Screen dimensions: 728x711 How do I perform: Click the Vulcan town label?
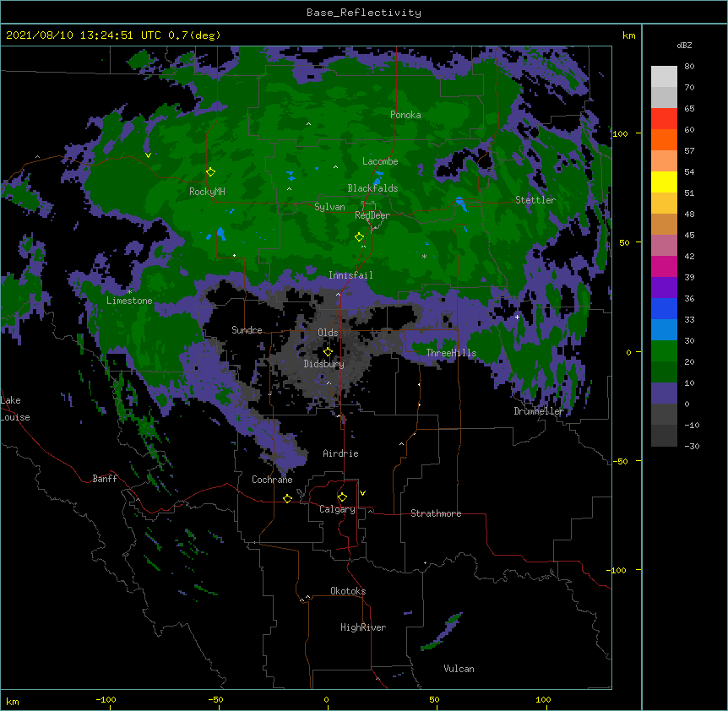click(x=459, y=669)
